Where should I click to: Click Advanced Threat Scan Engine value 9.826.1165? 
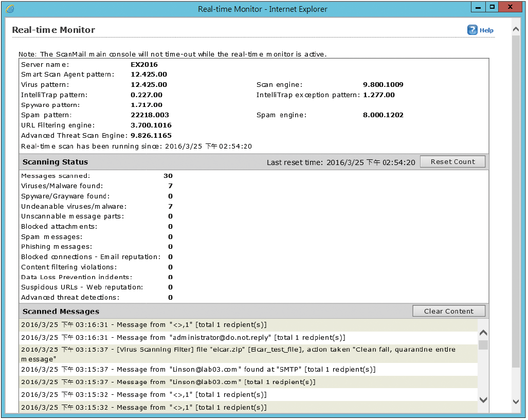pyautogui.click(x=151, y=135)
